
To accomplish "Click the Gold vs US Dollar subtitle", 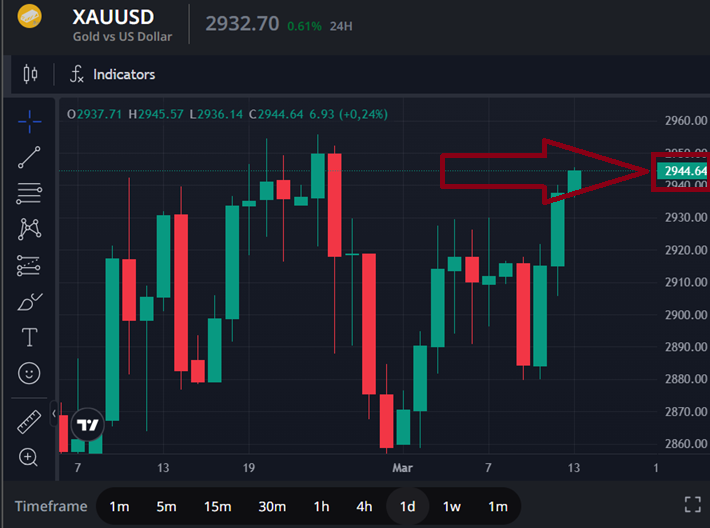I will click(122, 37).
